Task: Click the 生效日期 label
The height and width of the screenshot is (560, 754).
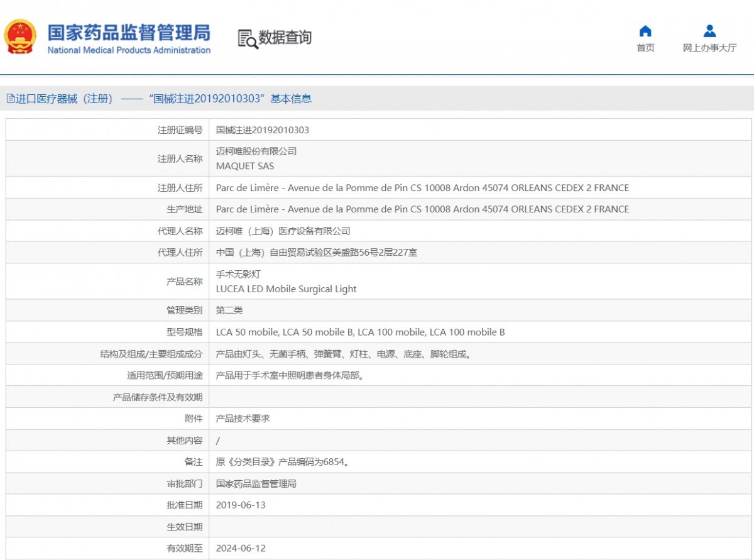Action: pyautogui.click(x=184, y=527)
